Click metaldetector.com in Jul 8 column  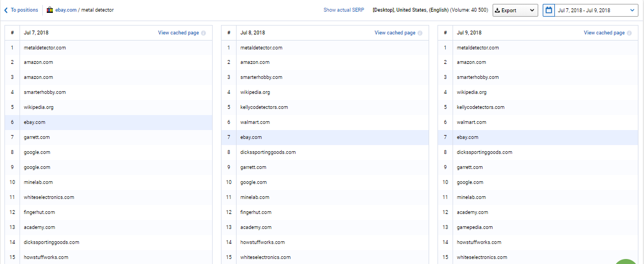(261, 48)
